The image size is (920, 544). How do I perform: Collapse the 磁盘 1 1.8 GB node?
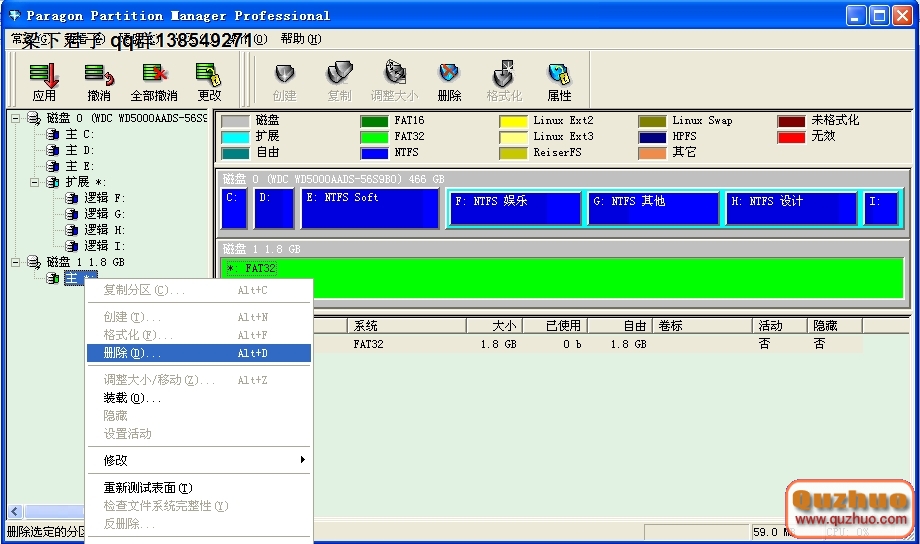coord(16,262)
